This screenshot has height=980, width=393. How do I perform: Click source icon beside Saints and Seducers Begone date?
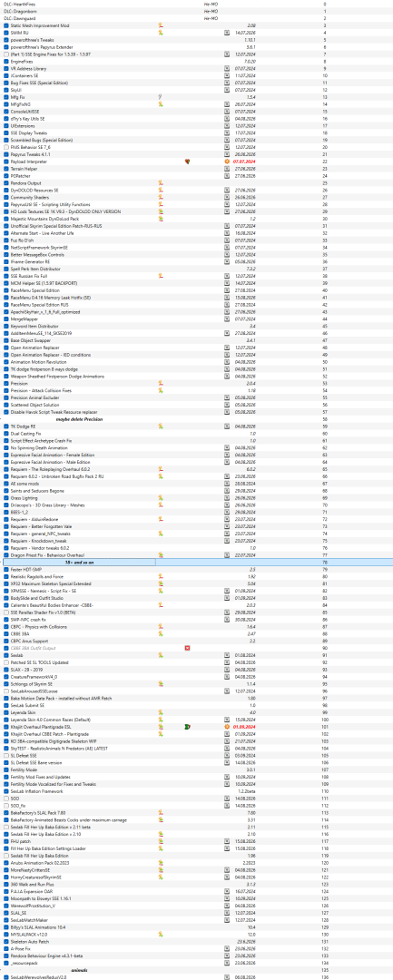[x=227, y=491]
